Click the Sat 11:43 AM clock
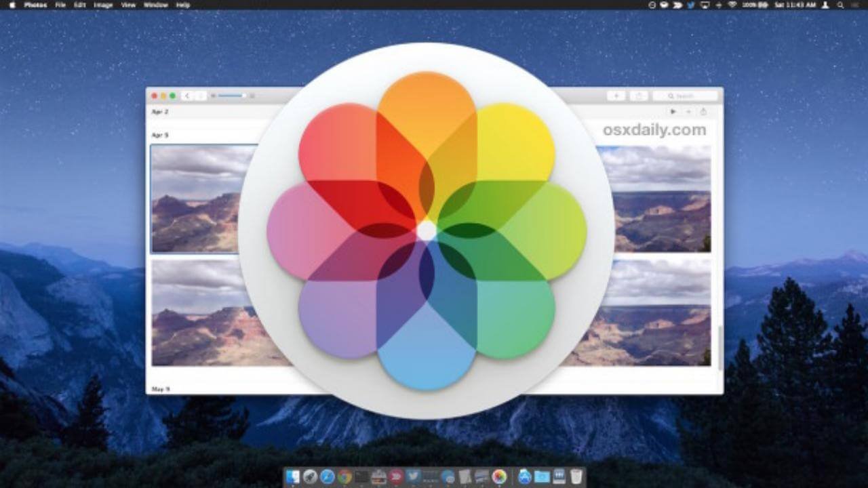This screenshot has height=488, width=868. (x=795, y=5)
